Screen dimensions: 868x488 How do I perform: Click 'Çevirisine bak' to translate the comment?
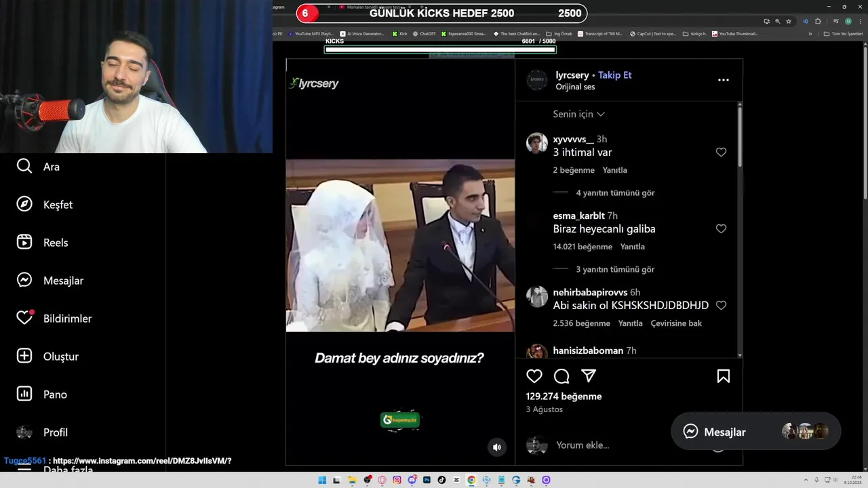676,323
